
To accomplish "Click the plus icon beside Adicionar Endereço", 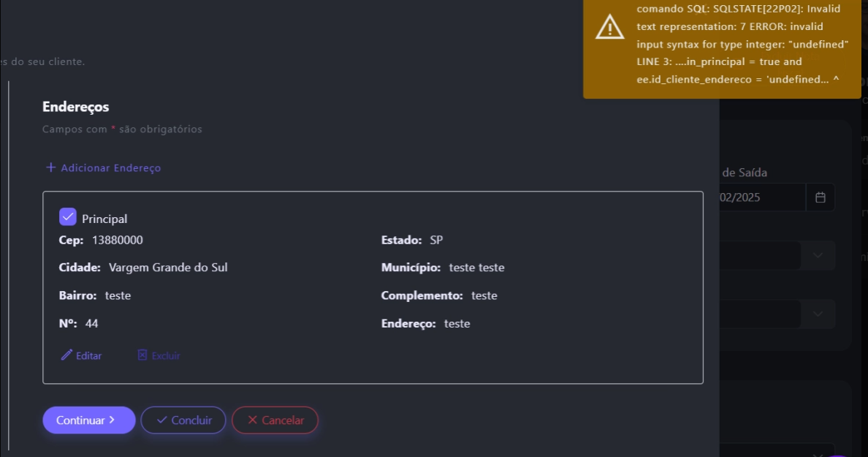I will [x=51, y=167].
